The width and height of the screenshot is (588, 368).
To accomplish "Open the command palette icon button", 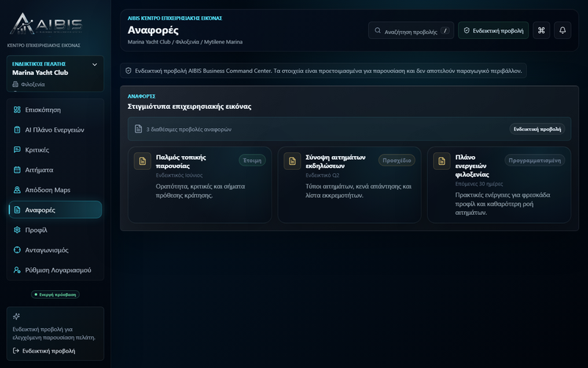I will click(x=542, y=30).
